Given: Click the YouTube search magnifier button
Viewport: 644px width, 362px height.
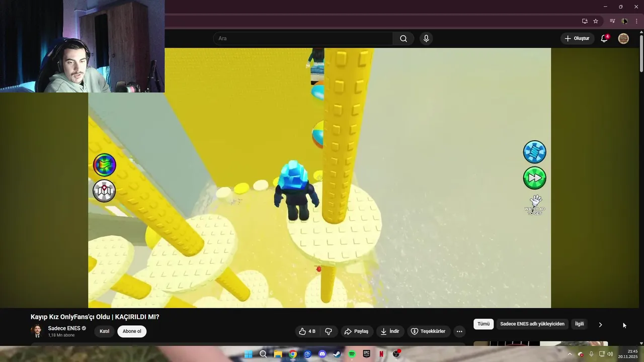Looking at the screenshot, I should (404, 39).
